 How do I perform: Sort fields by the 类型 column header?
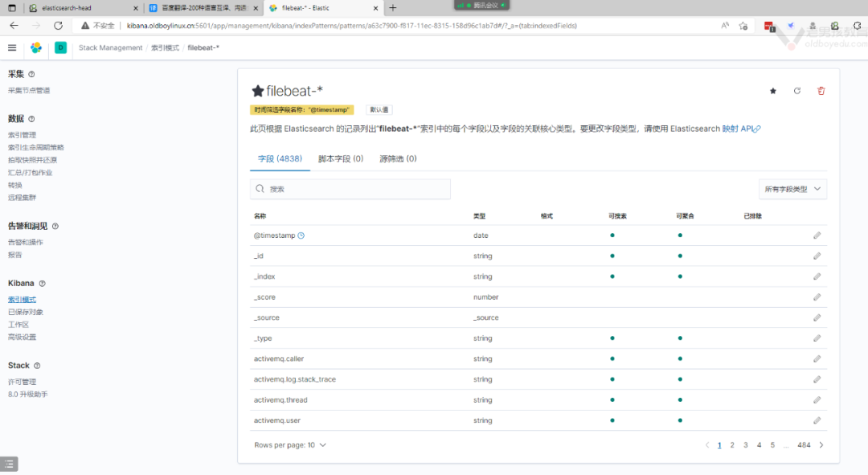[x=479, y=216]
